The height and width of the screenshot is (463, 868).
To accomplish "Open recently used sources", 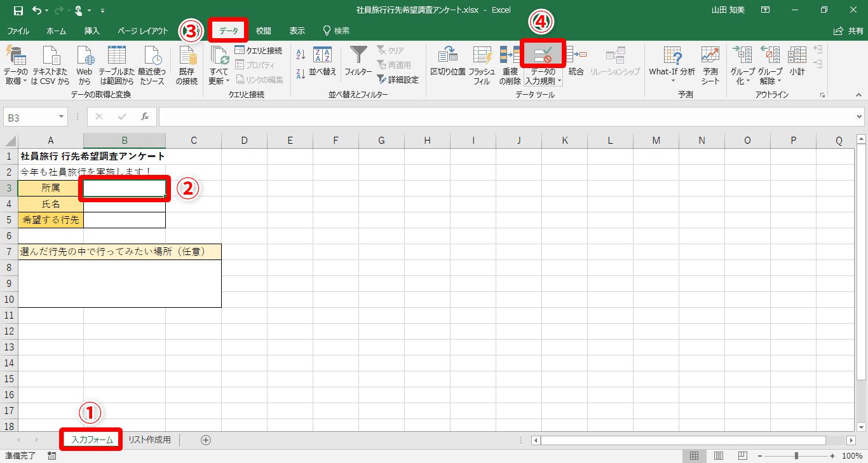I will tap(152, 66).
